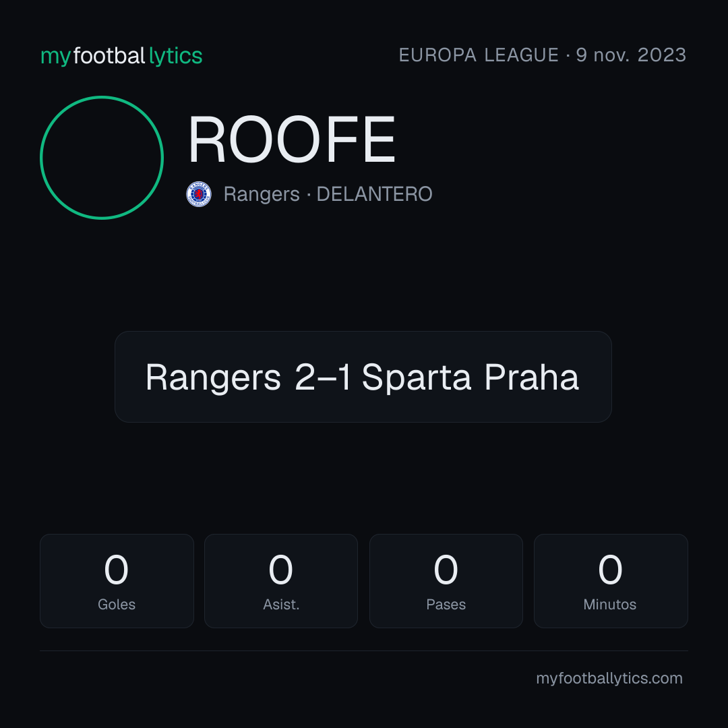This screenshot has width=728, height=728.
Task: Click the green 'lytics' part of logo
Action: 175,56
